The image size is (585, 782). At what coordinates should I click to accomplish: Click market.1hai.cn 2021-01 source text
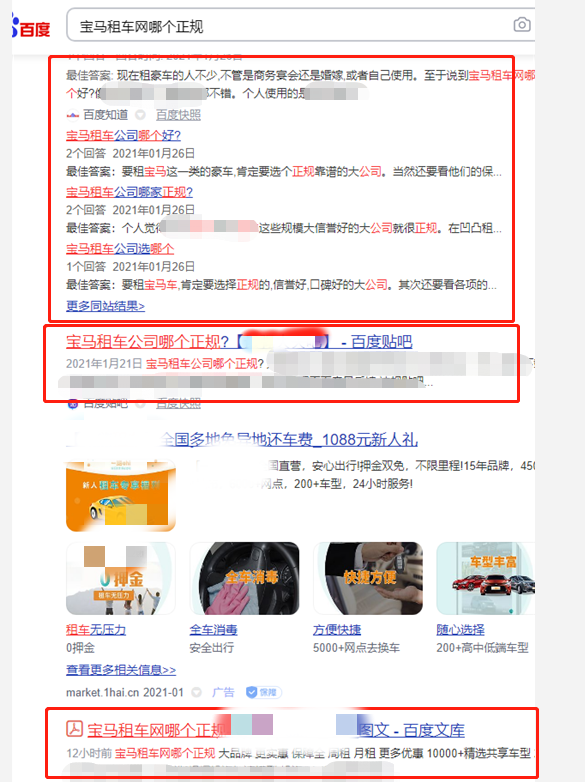tap(125, 692)
